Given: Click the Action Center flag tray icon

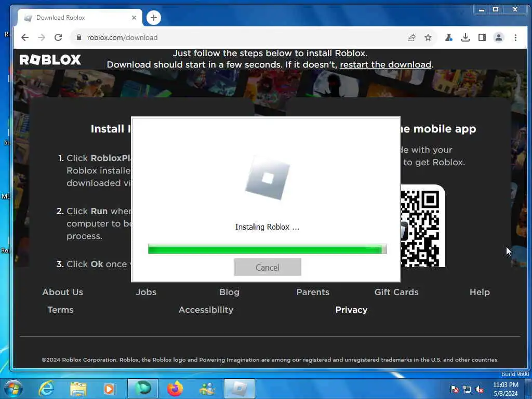Looking at the screenshot, I should pyautogui.click(x=454, y=389).
